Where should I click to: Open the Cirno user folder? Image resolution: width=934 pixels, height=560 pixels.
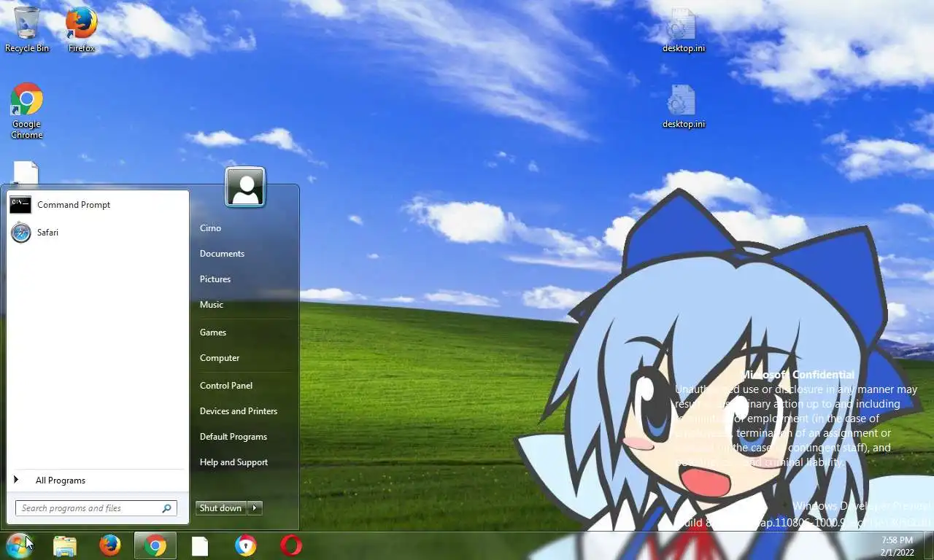244,228
